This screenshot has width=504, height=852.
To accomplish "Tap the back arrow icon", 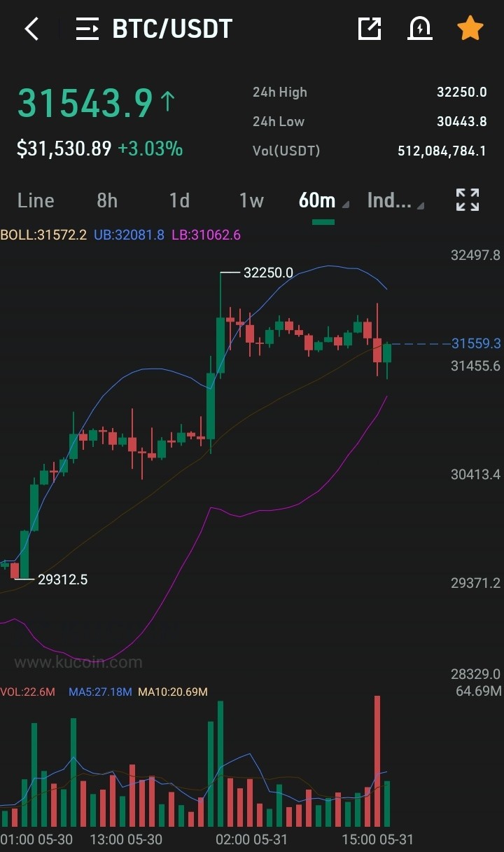I will pyautogui.click(x=31, y=29).
